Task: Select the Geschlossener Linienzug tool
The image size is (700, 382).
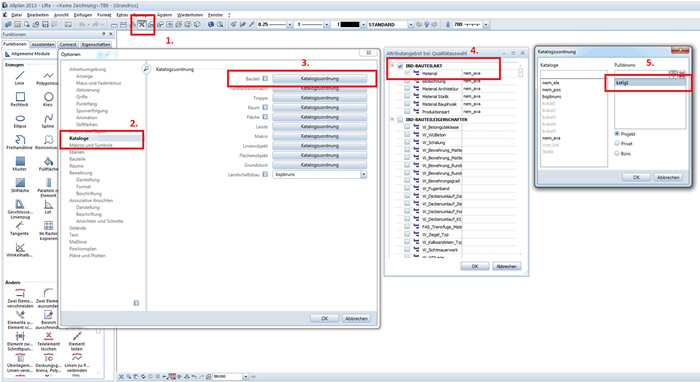Action: [x=20, y=209]
